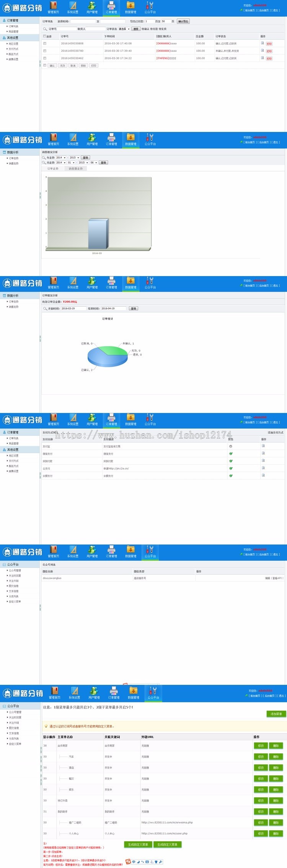The image size is (287, 868).
Task: Open the 月走势 end month 06 dropdown
Action: point(94,163)
